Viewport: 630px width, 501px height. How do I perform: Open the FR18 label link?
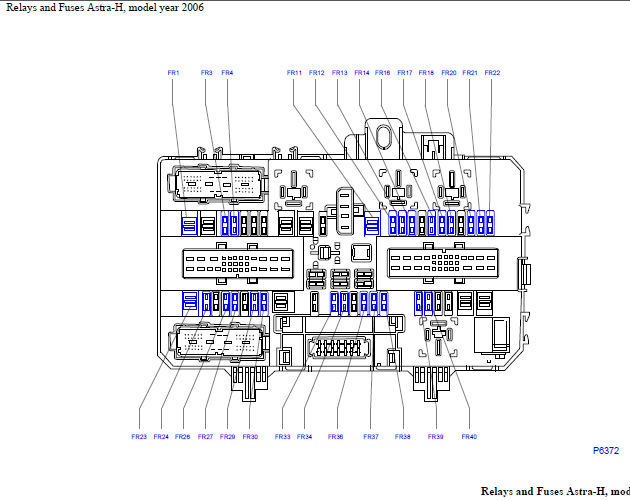coord(426,73)
